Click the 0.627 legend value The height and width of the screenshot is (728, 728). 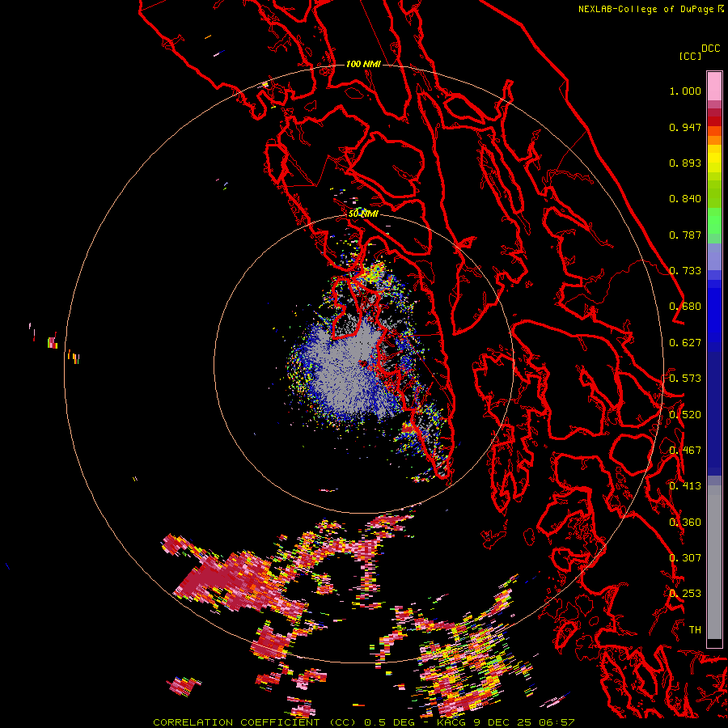point(685,343)
